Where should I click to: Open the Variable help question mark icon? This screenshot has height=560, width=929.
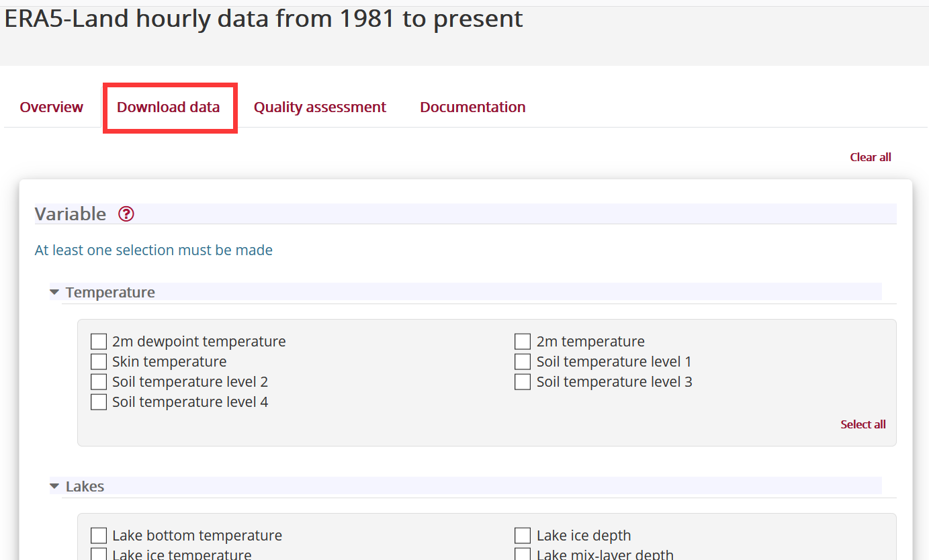[126, 214]
